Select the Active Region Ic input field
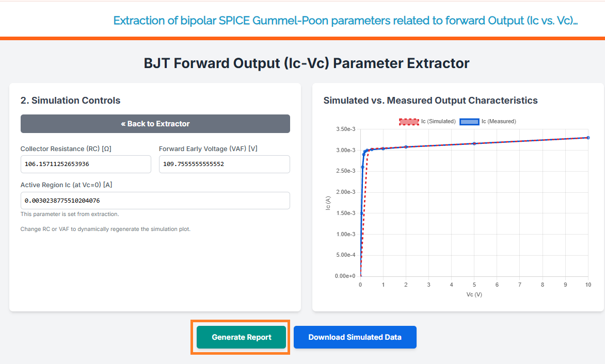The height and width of the screenshot is (364, 605). [155, 201]
